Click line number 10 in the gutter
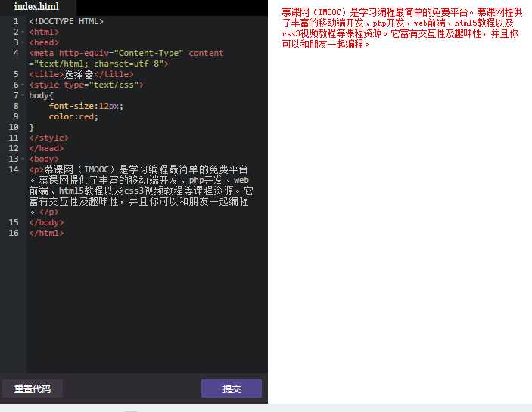The image size is (532, 412). coord(14,128)
